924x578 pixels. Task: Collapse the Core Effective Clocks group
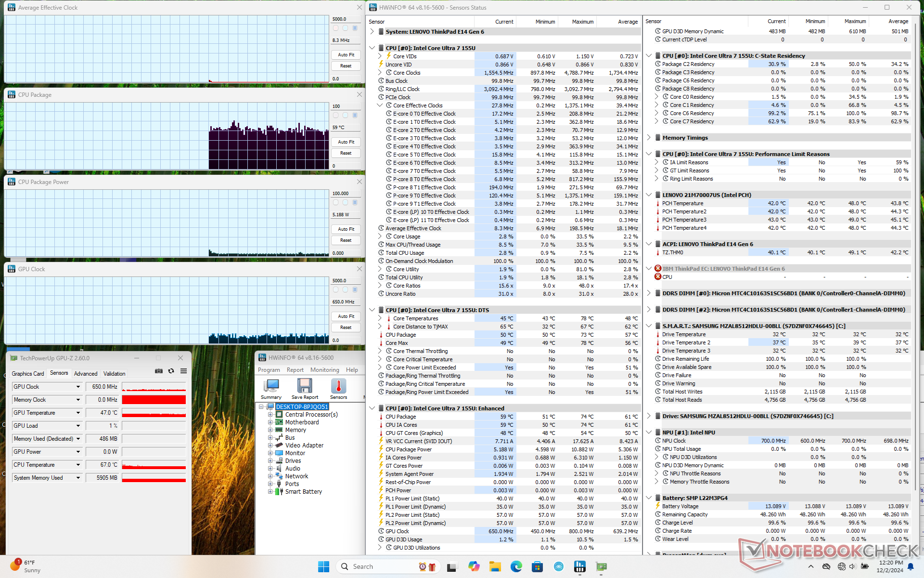[x=380, y=105]
